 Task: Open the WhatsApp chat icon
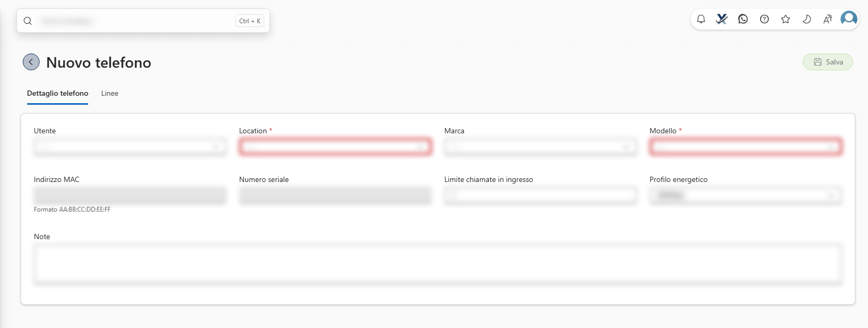click(x=743, y=20)
